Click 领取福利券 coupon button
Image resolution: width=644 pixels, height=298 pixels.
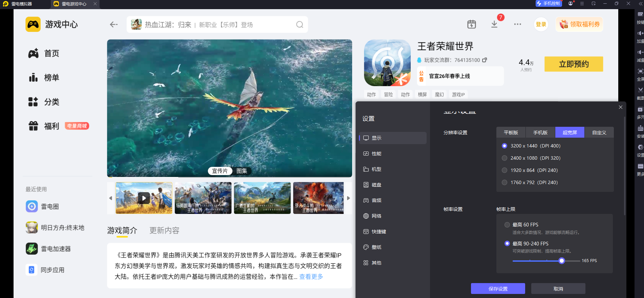point(579,24)
